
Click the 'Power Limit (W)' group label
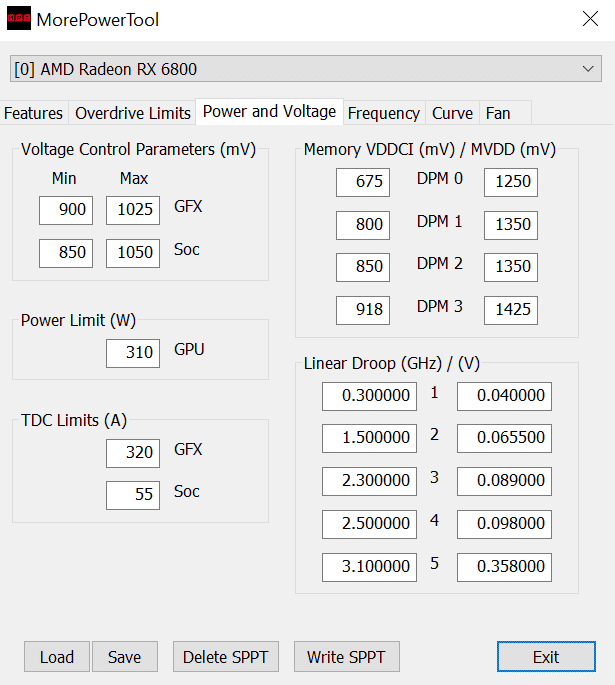78,321
